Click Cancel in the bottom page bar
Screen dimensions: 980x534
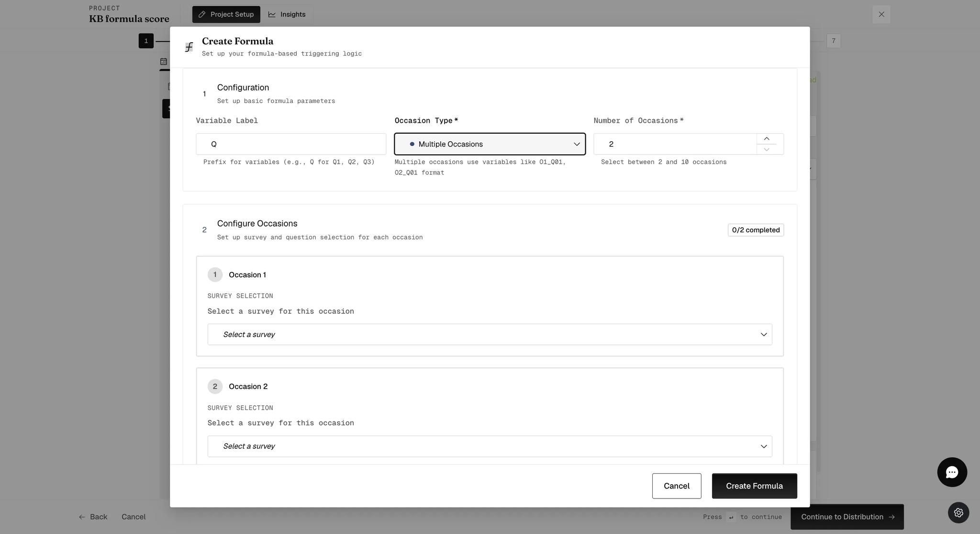click(134, 517)
